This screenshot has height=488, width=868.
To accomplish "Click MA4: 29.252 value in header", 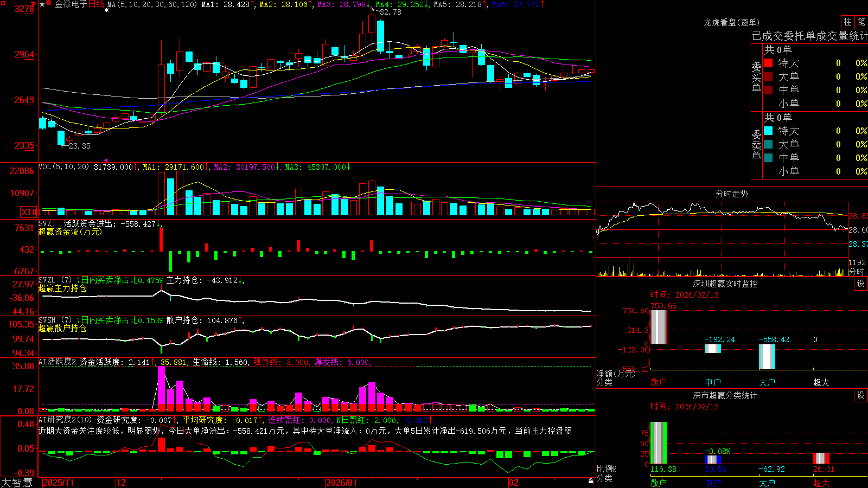I will pos(400,4).
